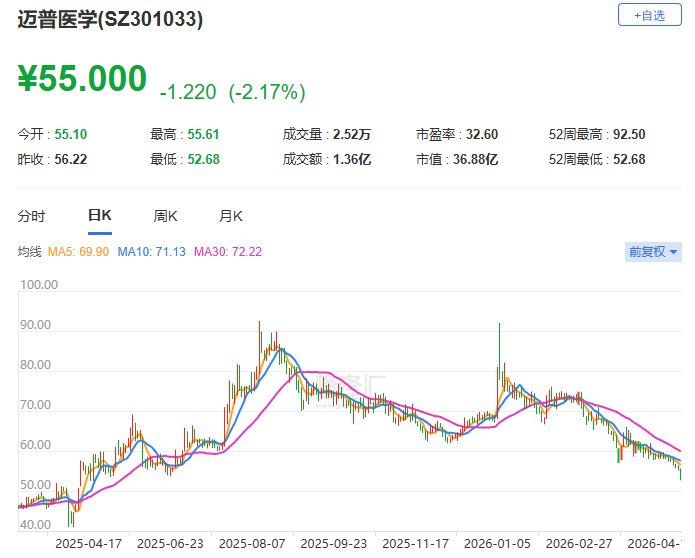Switch to the 分时 chart tab
The image size is (695, 558).
point(31,216)
